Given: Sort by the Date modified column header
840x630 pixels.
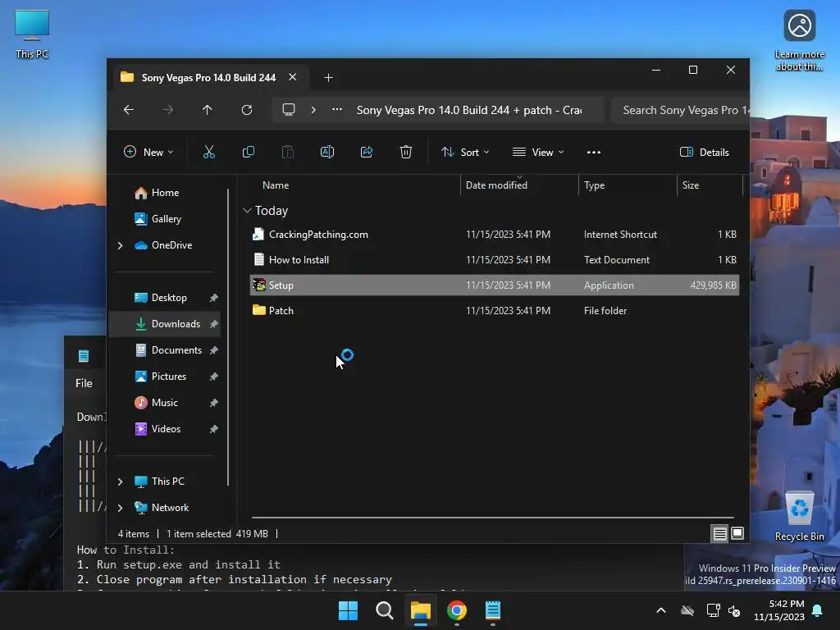Looking at the screenshot, I should click(496, 185).
